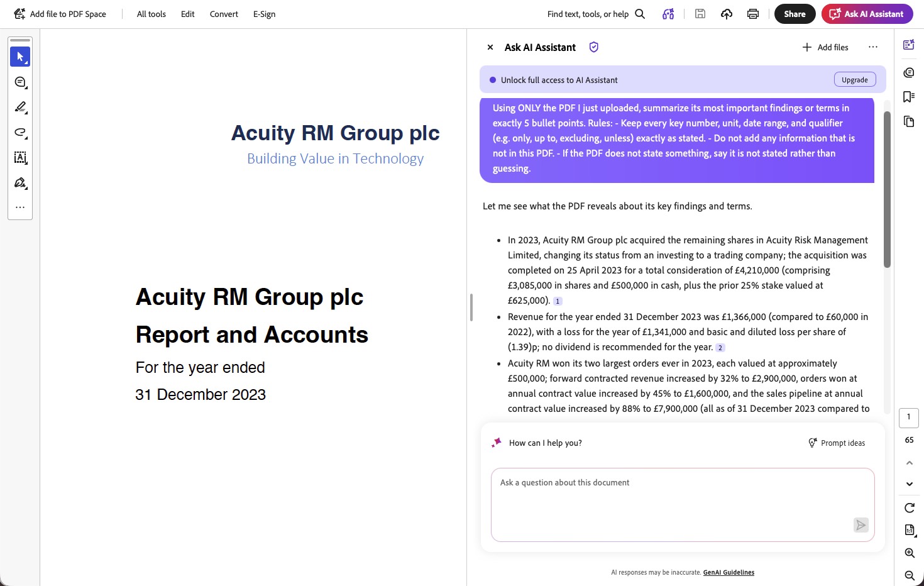Open the Edit menu
Image resolution: width=924 pixels, height=586 pixels.
(188, 14)
